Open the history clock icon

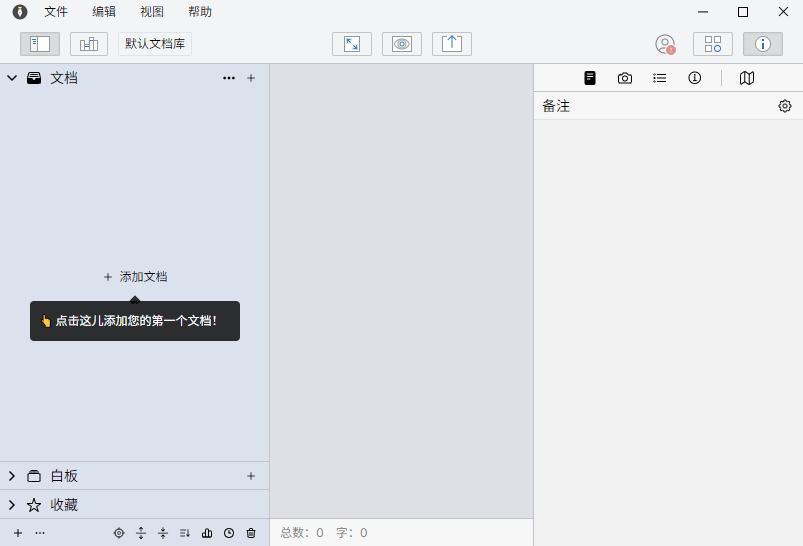229,533
